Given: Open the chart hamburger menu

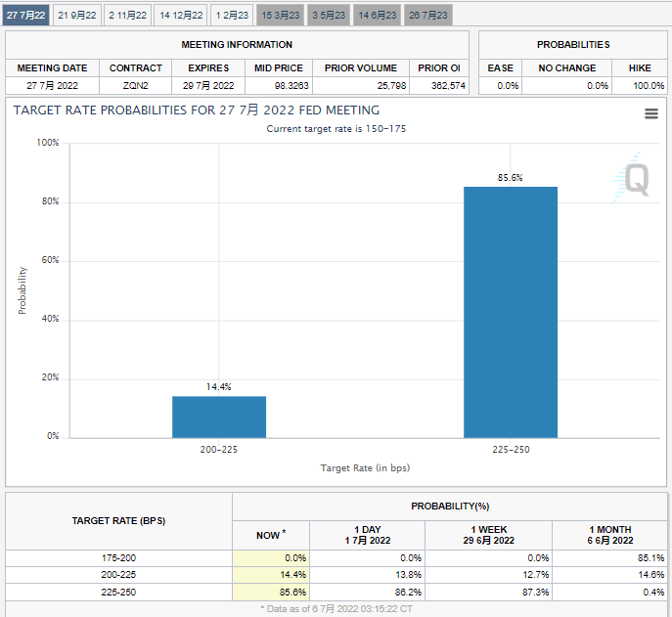Looking at the screenshot, I should click(x=651, y=113).
